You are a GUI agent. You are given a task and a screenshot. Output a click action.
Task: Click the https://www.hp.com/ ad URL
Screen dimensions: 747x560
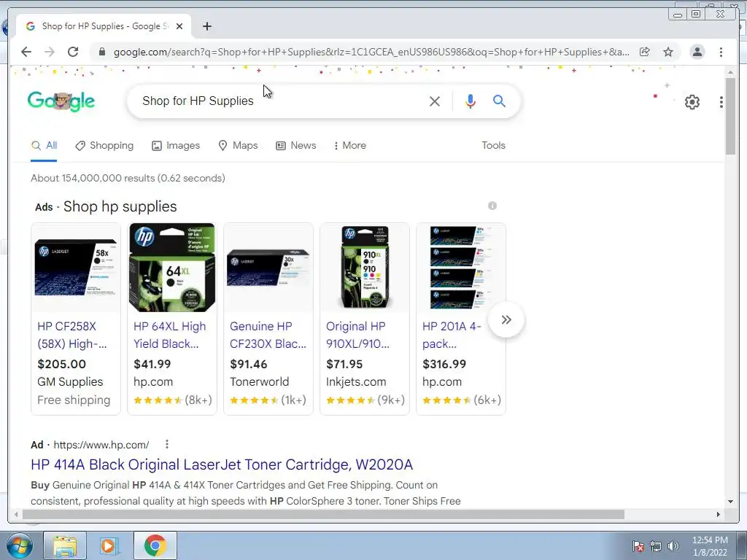coord(101,445)
